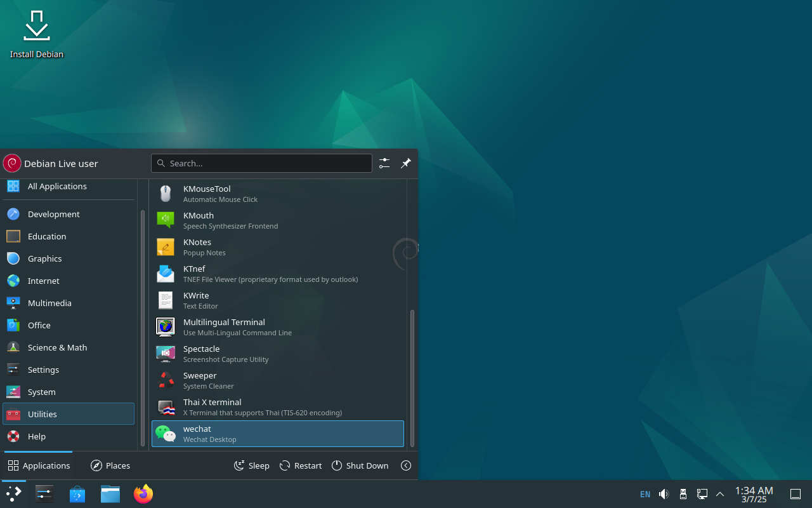Open Spectacle screenshot utility
Image resolution: width=812 pixels, height=508 pixels.
point(278,354)
